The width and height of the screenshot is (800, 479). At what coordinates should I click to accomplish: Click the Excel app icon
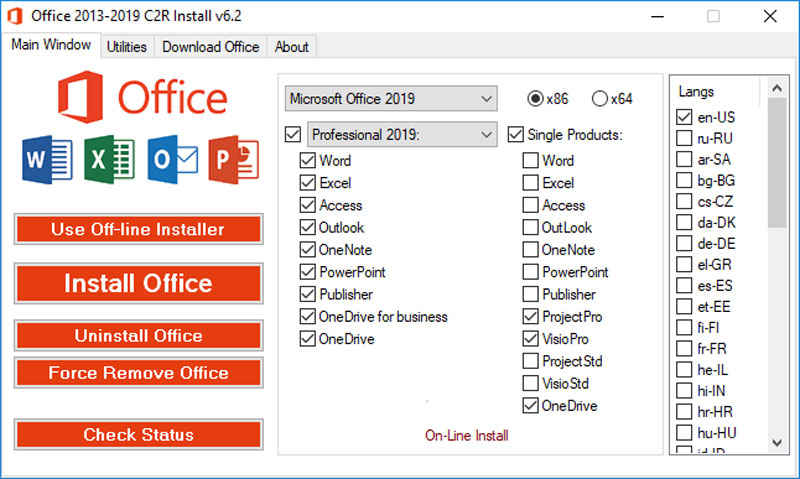109,160
